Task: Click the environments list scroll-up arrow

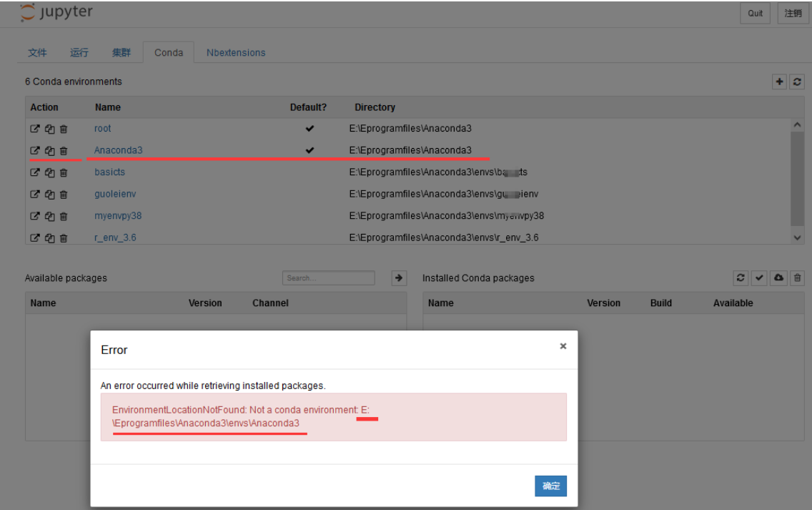Action: point(797,124)
